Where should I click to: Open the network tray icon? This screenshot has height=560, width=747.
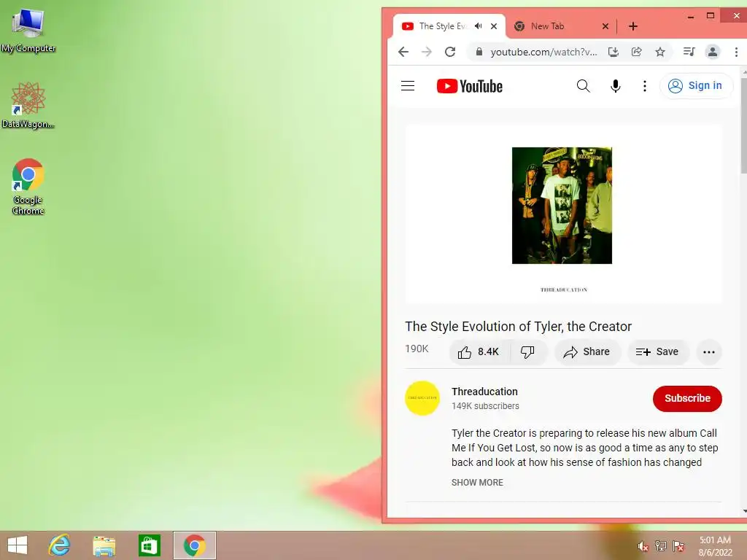[660, 546]
